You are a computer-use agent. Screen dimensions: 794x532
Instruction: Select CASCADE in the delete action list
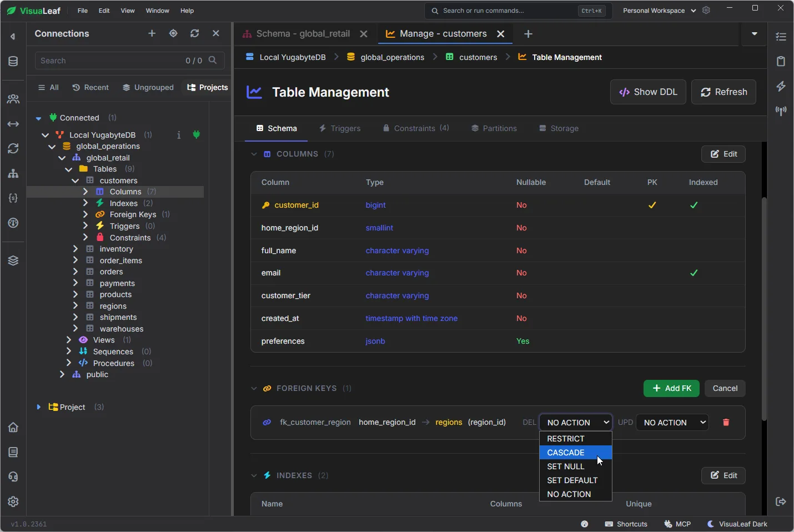point(576,453)
